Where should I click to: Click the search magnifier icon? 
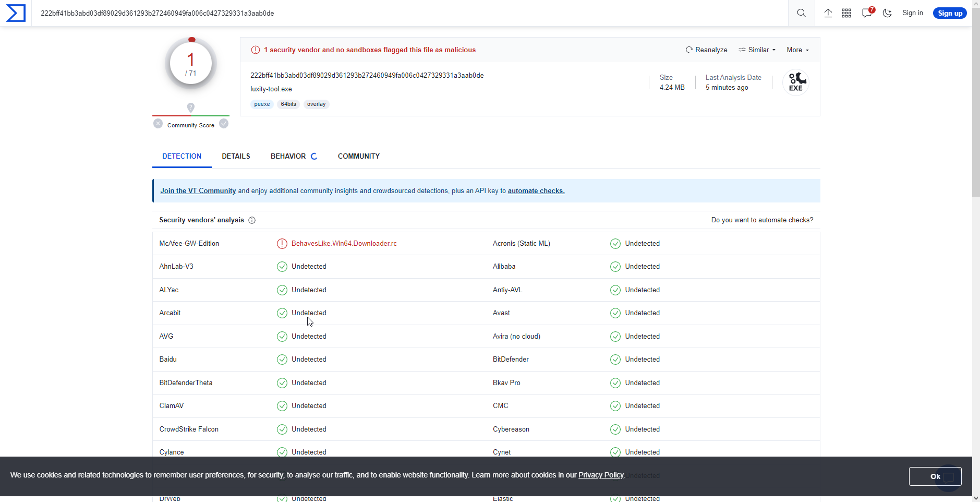click(801, 13)
